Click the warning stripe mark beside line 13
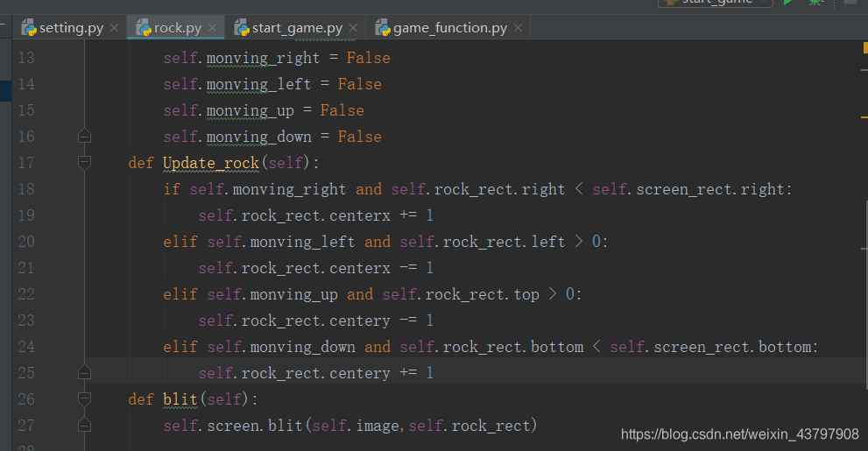Image resolution: width=868 pixels, height=451 pixels. tap(864, 70)
